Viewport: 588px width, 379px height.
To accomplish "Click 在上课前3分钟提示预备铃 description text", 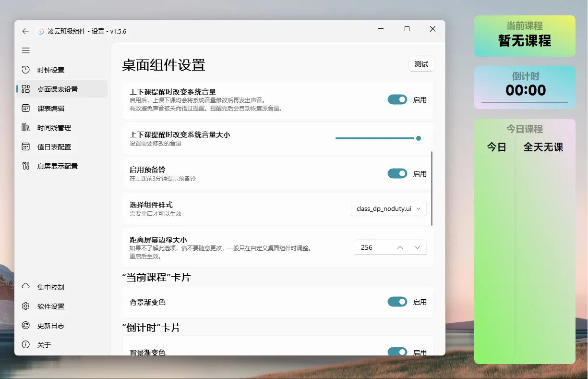I will click(163, 179).
